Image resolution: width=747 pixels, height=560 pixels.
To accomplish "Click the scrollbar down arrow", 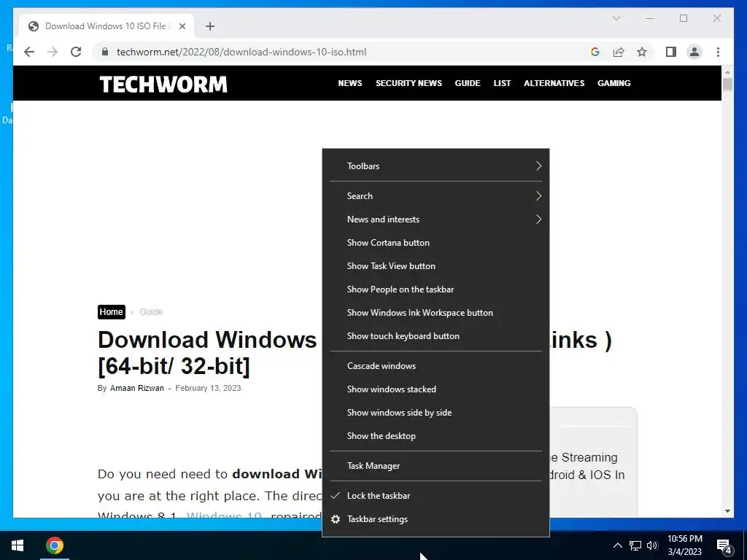I will 727,511.
